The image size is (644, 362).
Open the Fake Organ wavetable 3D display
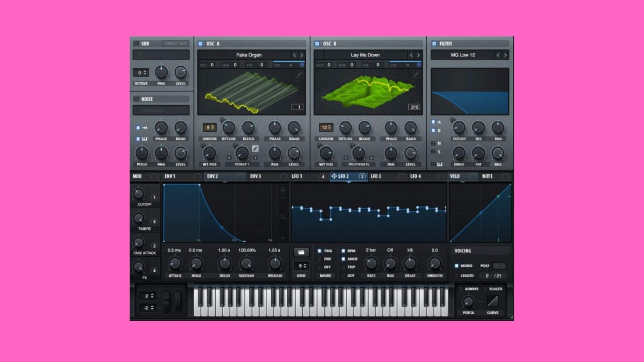(252, 93)
